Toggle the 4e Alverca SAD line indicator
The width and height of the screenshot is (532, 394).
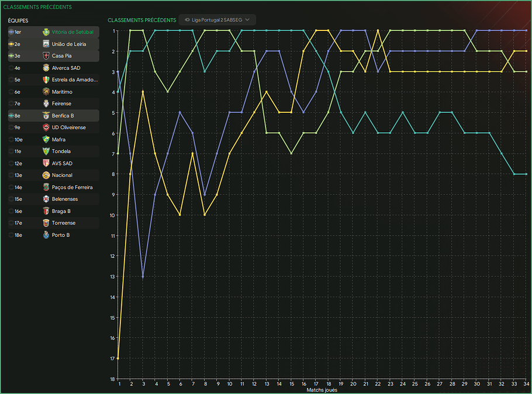point(11,68)
